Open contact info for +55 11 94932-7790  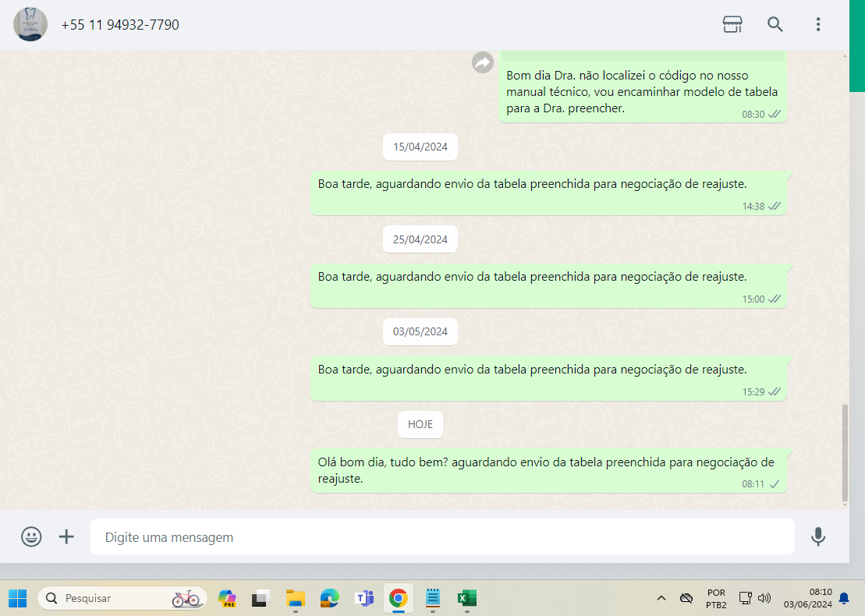pos(120,25)
